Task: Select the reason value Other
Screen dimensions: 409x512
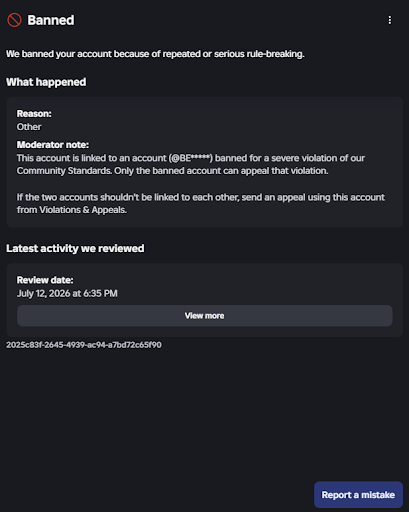Action: pos(29,127)
